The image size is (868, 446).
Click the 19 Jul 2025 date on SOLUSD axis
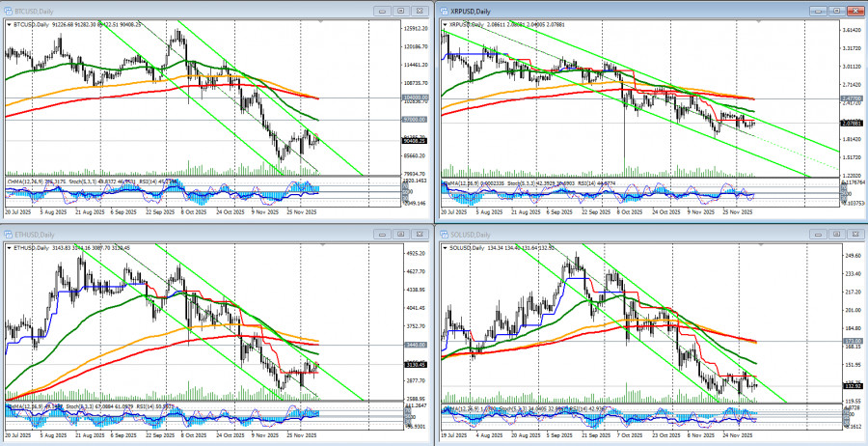point(454,436)
